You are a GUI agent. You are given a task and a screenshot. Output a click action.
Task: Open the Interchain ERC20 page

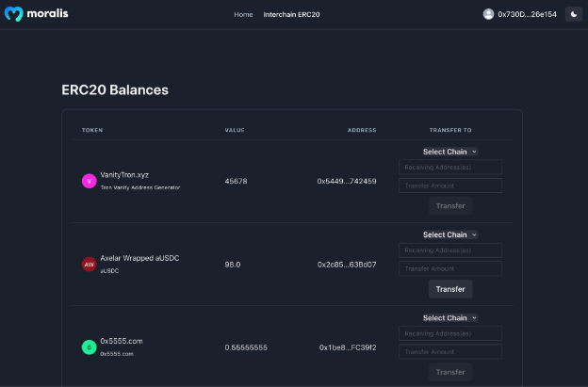(291, 15)
